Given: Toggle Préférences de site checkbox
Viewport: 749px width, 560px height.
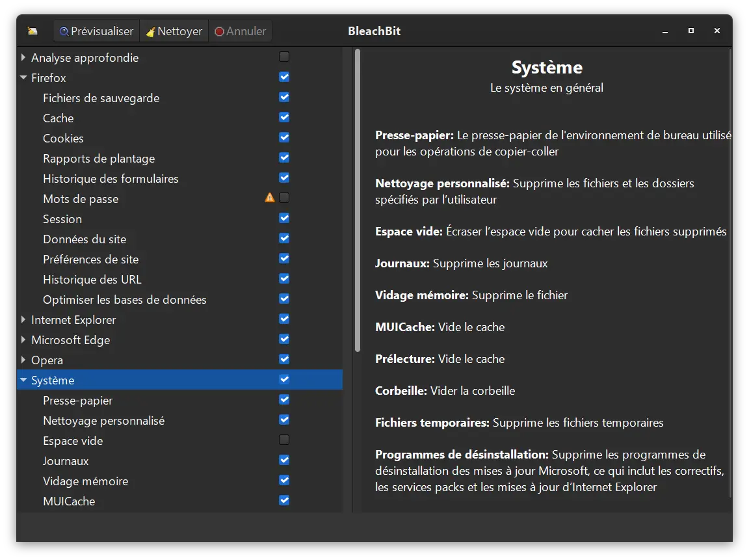Looking at the screenshot, I should coord(284,258).
